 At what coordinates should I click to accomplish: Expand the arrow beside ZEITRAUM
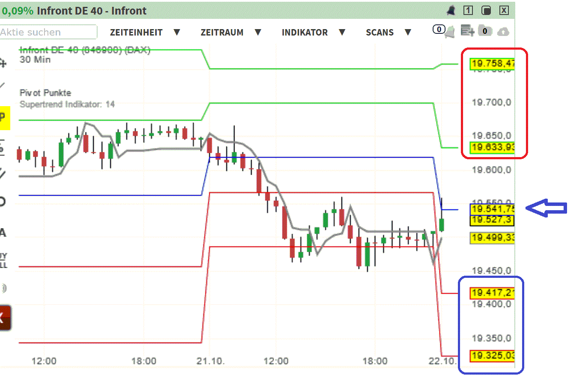click(258, 32)
